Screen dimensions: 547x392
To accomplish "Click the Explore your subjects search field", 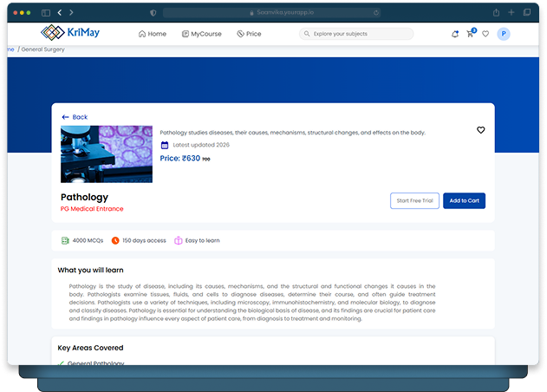I will pos(356,34).
